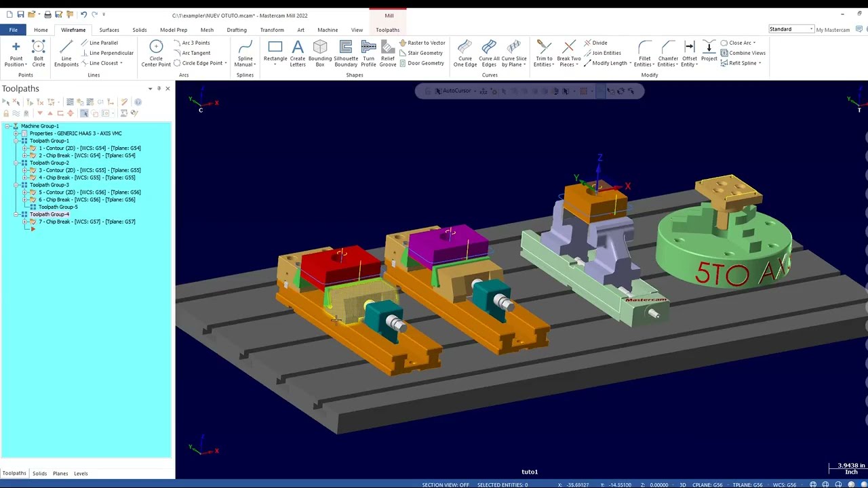This screenshot has width=868, height=488.
Task: Collapse the Toolpath Group-1 node
Action: click(x=16, y=141)
